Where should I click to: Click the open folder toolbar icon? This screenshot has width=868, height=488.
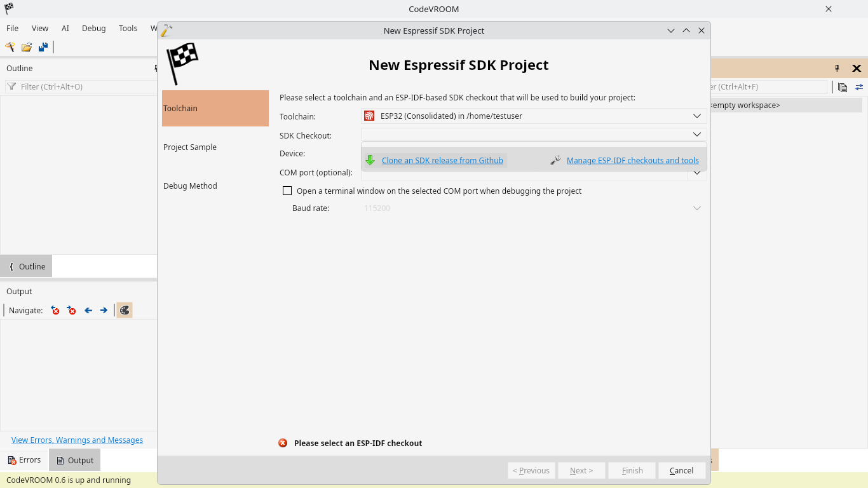point(27,47)
